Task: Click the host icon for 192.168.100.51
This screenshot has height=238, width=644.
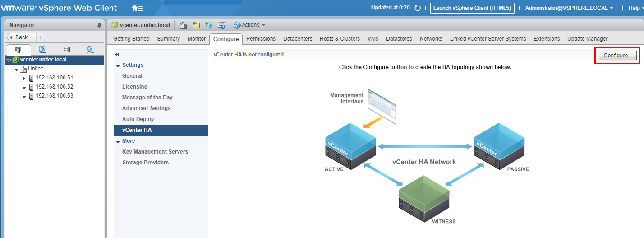Action: [x=31, y=78]
